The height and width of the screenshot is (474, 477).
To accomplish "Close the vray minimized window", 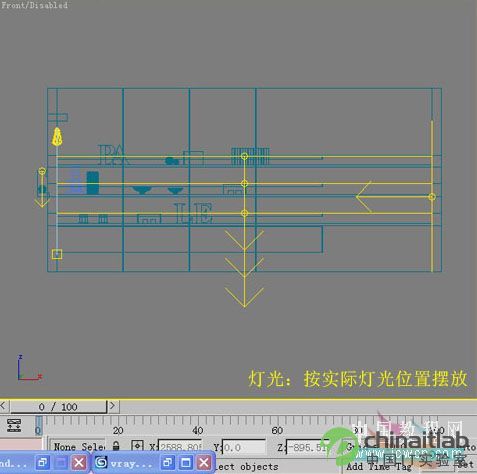I will pyautogui.click(x=204, y=462).
